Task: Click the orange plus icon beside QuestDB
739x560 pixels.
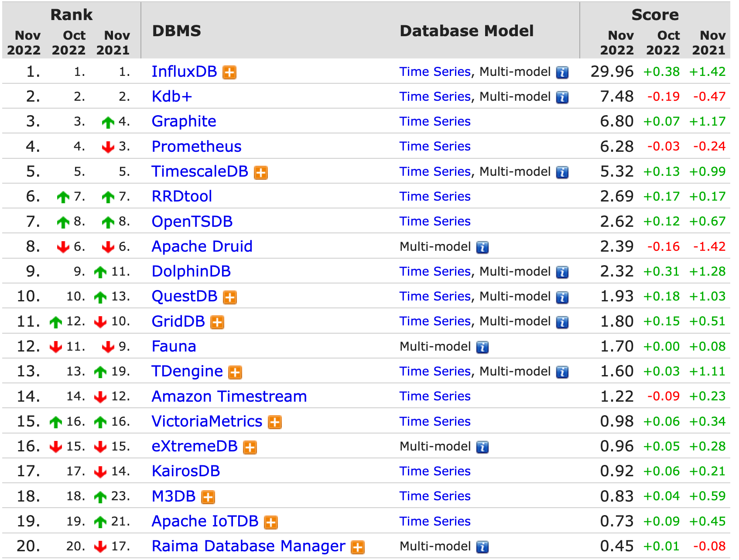Action: coord(230,297)
